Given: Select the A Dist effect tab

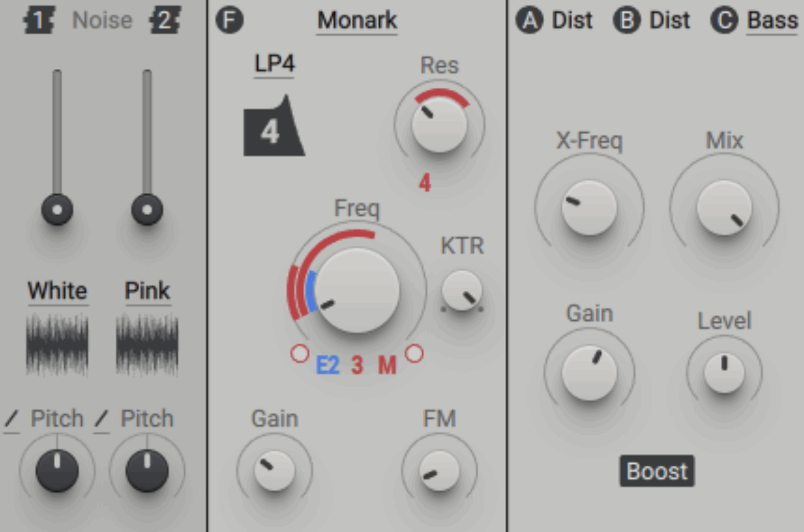Looking at the screenshot, I should tap(572, 21).
